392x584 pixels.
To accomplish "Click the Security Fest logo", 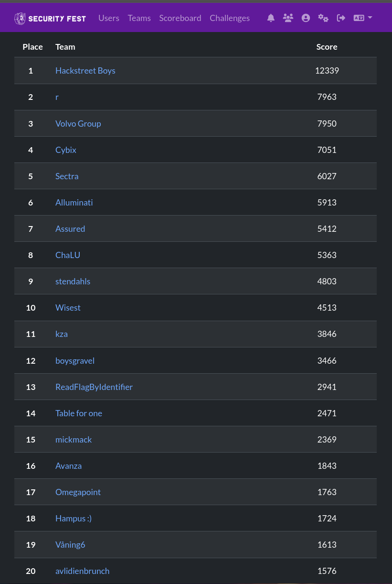I will (50, 19).
